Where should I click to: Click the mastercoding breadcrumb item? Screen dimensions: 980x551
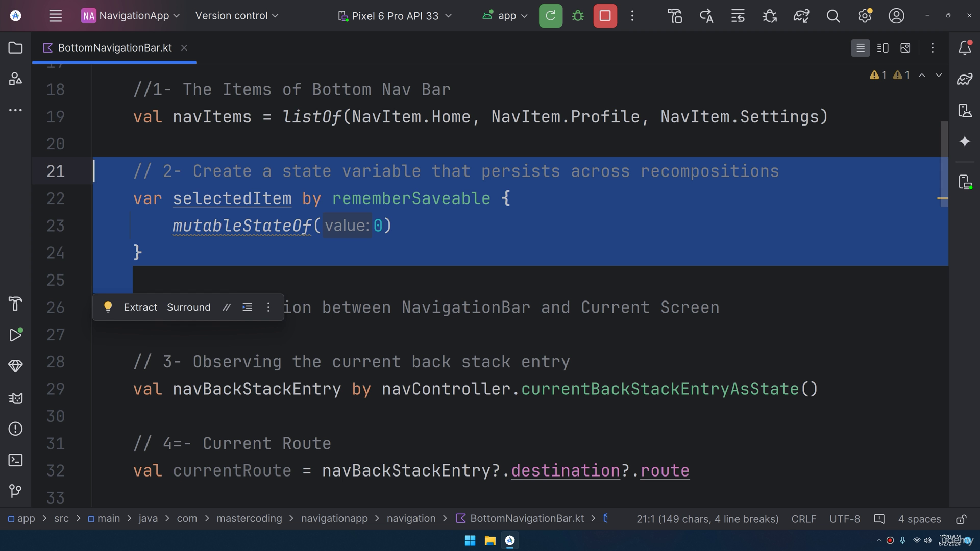[x=249, y=518]
